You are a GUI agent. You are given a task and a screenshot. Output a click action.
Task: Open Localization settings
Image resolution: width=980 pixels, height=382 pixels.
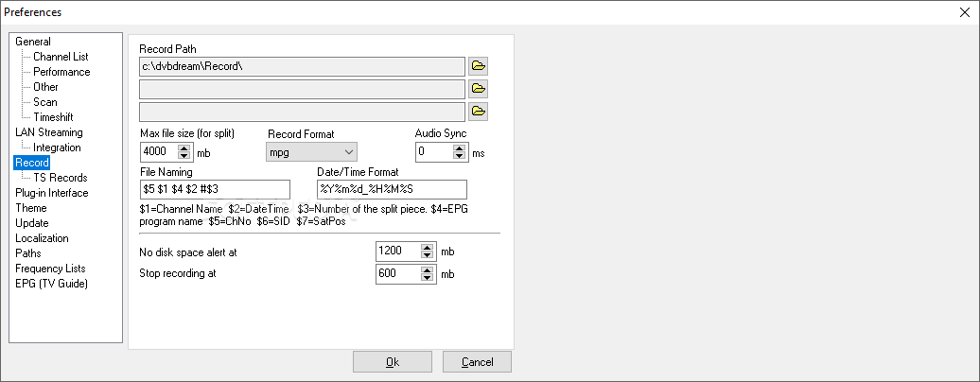pos(42,238)
